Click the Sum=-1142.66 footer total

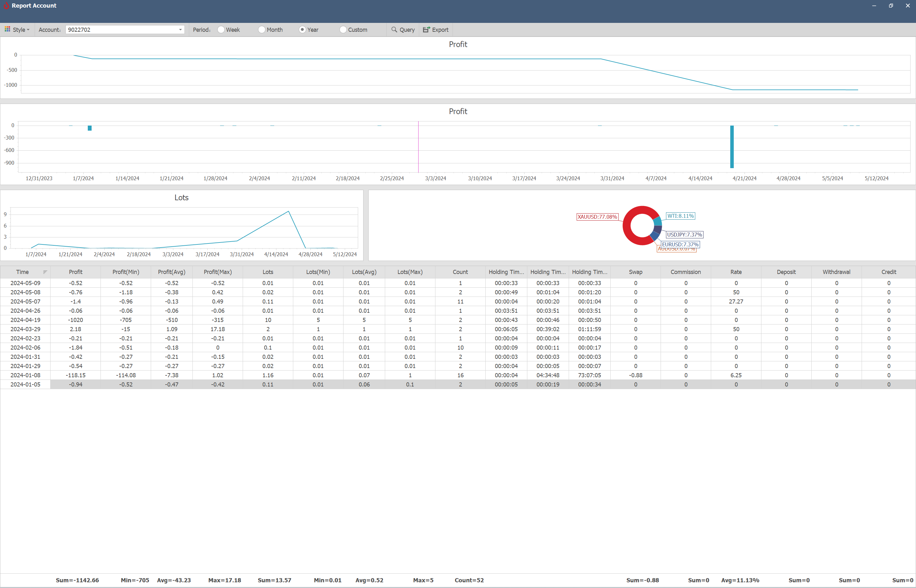[x=77, y=580]
